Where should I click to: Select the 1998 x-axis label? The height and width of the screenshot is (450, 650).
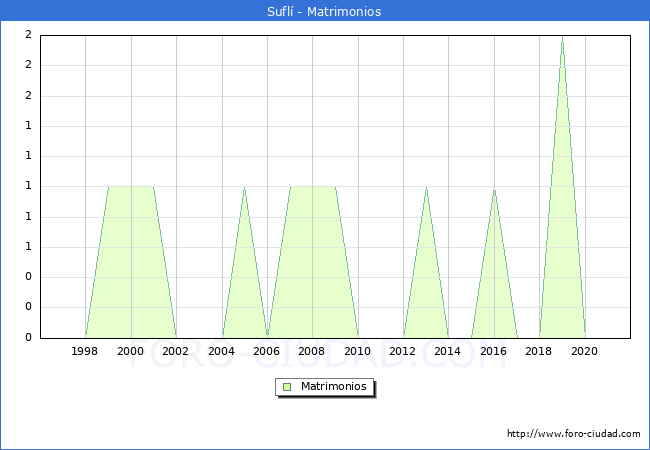pos(85,351)
